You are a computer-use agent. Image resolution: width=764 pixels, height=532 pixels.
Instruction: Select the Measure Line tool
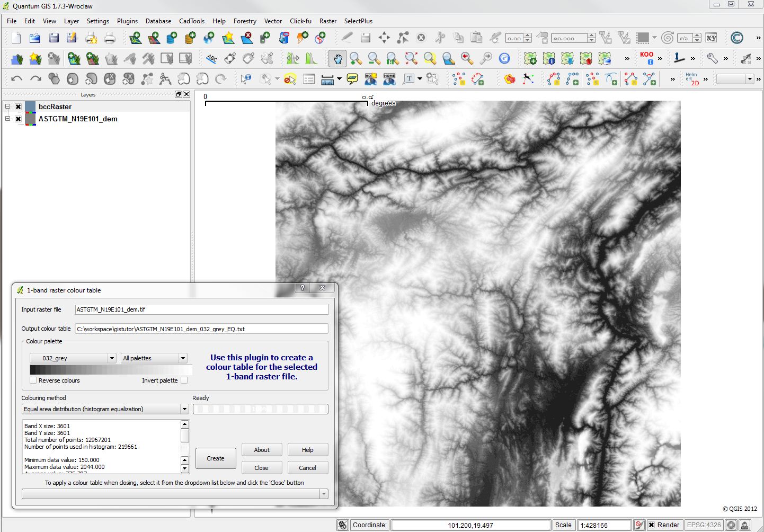pyautogui.click(x=327, y=78)
